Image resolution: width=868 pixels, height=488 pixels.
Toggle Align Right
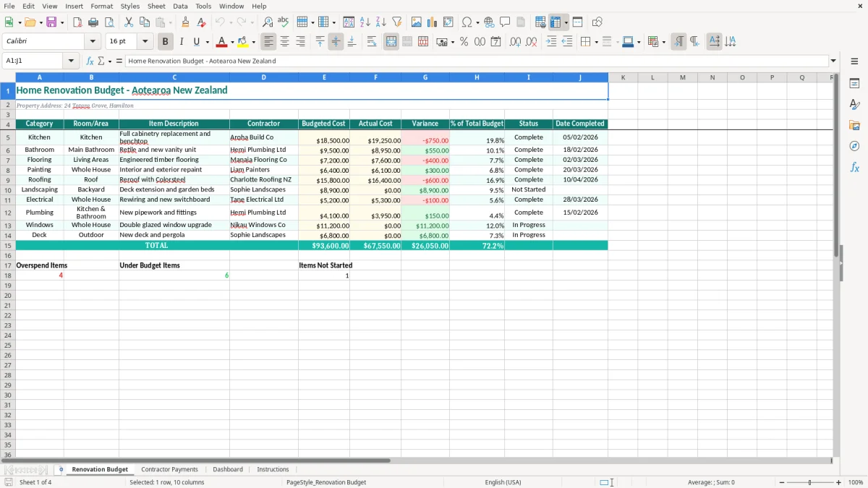pyautogui.click(x=300, y=42)
